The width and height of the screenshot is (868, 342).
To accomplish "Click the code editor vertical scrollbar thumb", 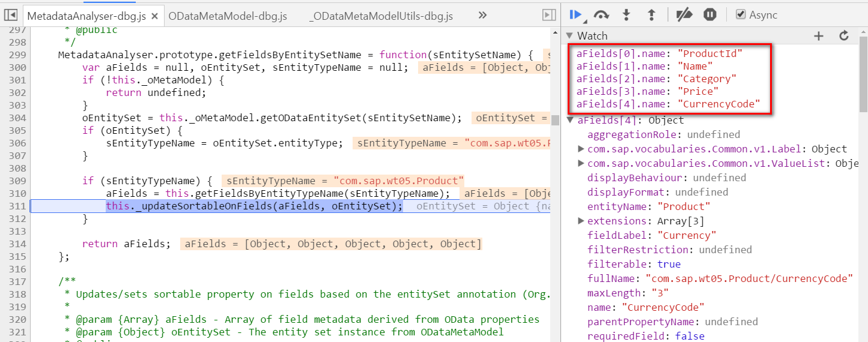I will pos(556,120).
